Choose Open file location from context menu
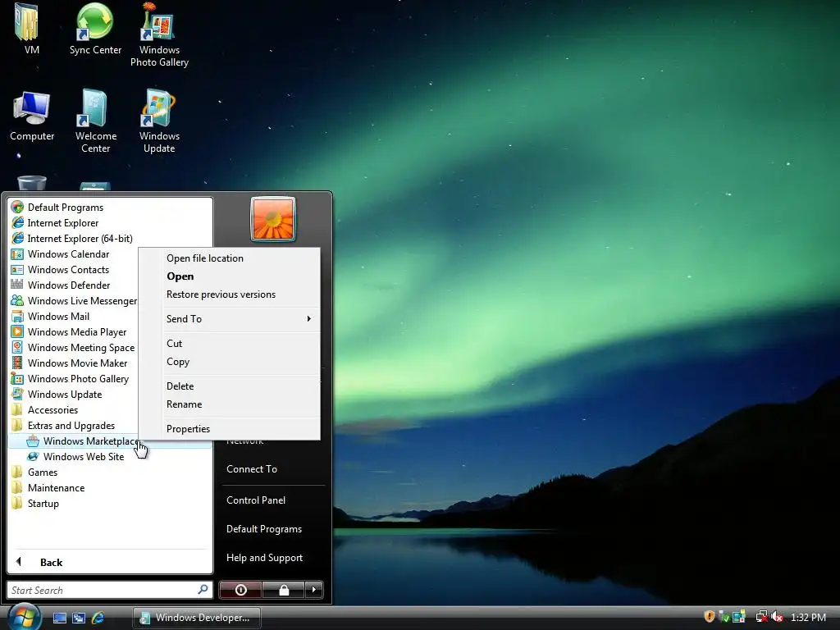This screenshot has height=630, width=840. tap(230, 258)
